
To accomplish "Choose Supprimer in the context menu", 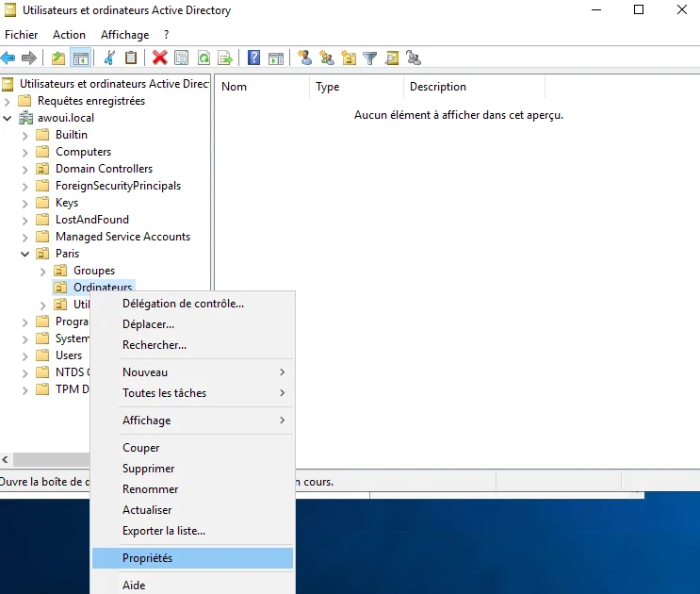I will point(192,469).
